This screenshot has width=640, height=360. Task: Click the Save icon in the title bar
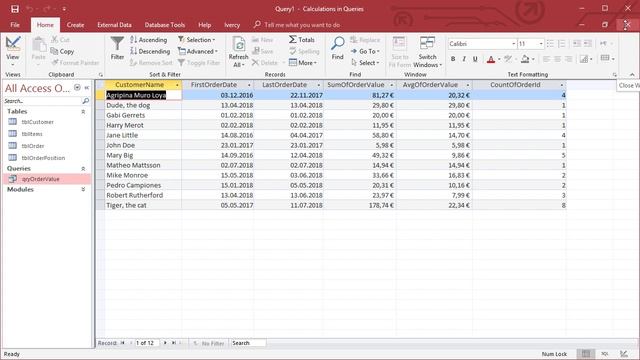pos(15,9)
